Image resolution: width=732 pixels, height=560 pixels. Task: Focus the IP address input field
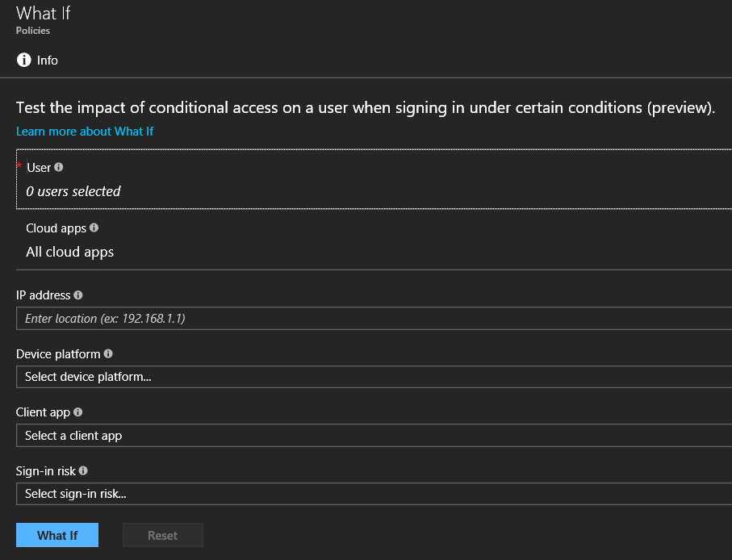tap(373, 319)
